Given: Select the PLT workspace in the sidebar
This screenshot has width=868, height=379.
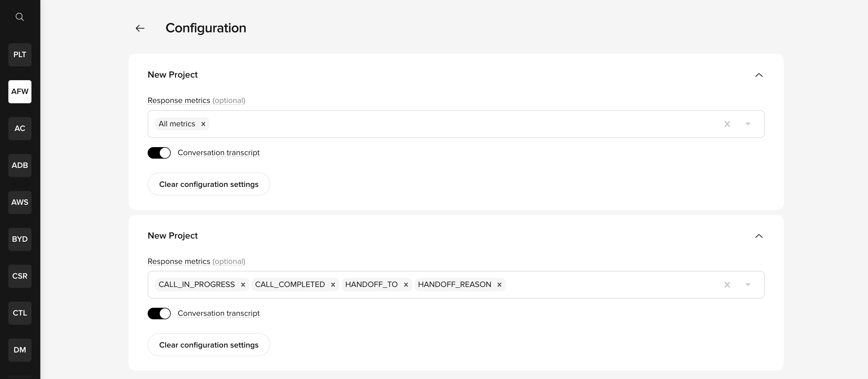Looking at the screenshot, I should pyautogui.click(x=20, y=55).
